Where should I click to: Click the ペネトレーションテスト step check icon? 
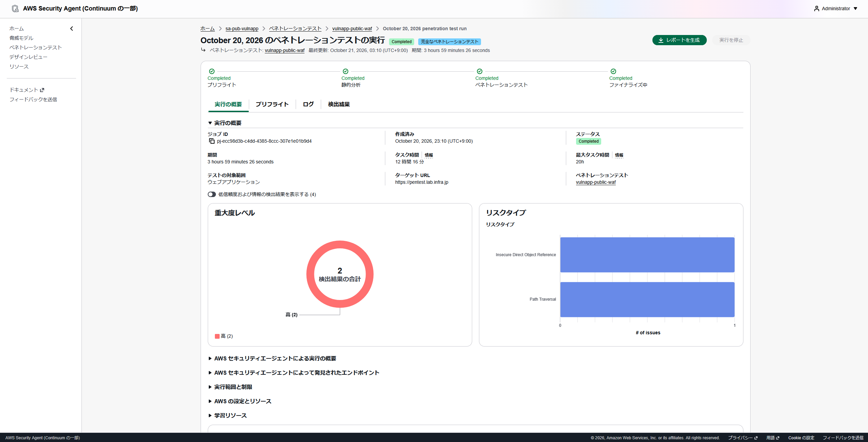pos(480,71)
